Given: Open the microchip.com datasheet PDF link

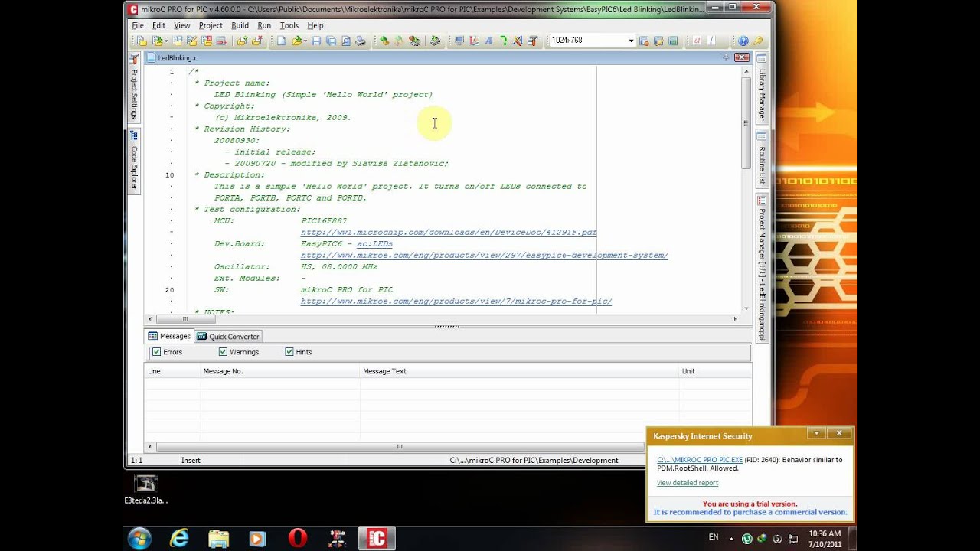Looking at the screenshot, I should tap(449, 232).
